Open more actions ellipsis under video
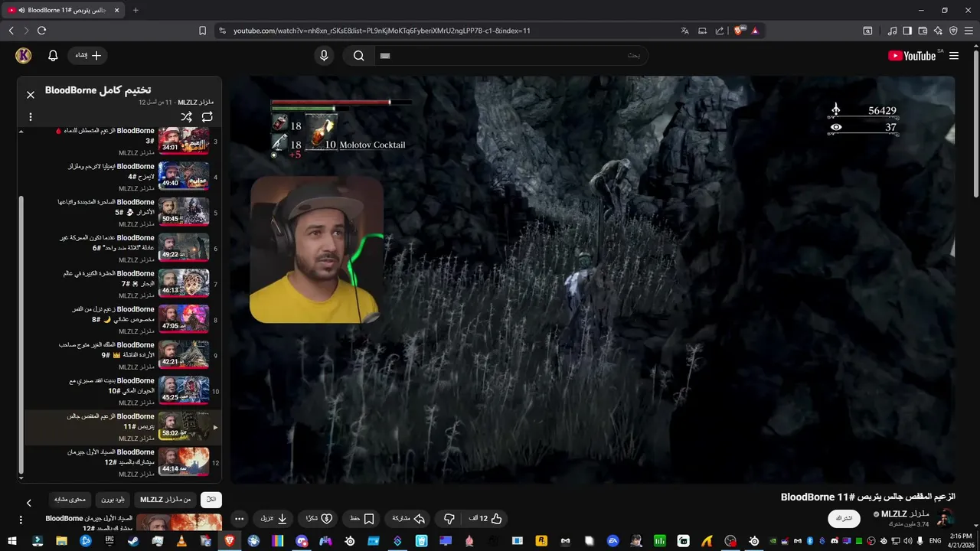The width and height of the screenshot is (980, 551). tap(239, 519)
